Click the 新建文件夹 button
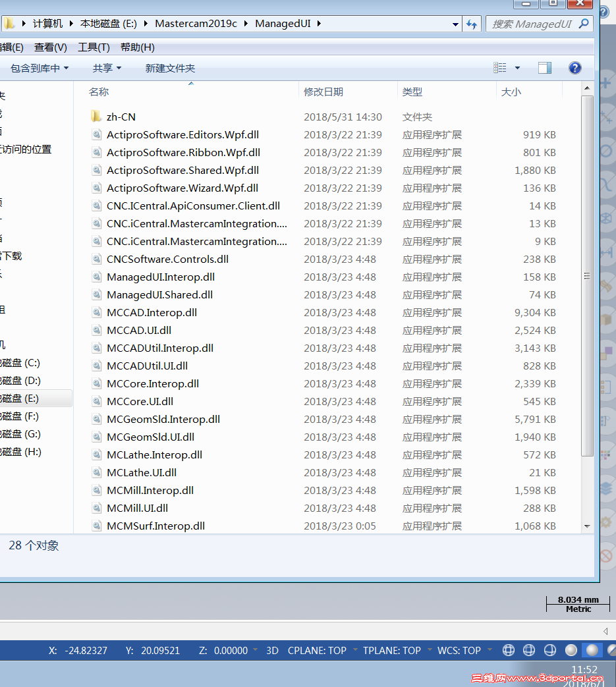 coord(170,68)
